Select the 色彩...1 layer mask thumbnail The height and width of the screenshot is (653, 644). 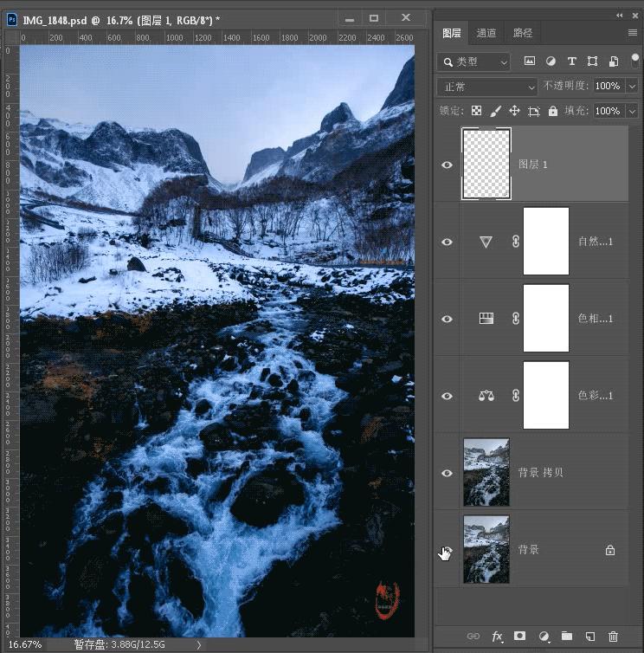(546, 395)
